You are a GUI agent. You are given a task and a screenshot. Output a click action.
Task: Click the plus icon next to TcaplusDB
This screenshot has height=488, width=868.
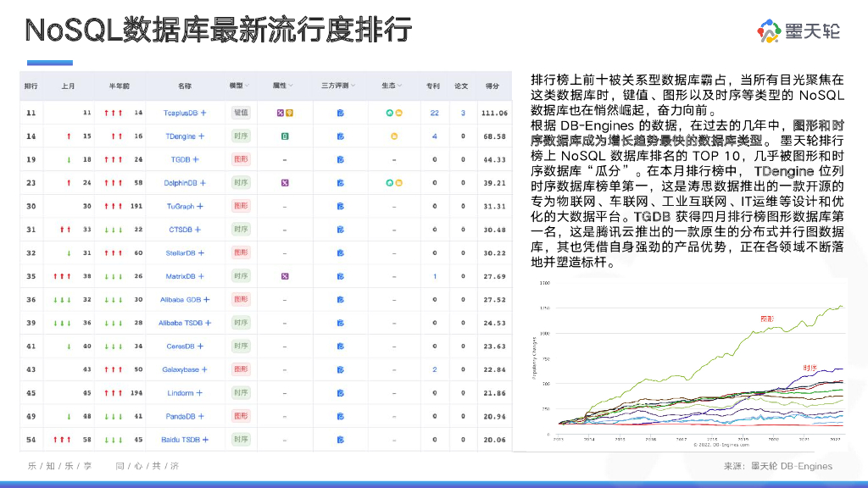[203, 113]
